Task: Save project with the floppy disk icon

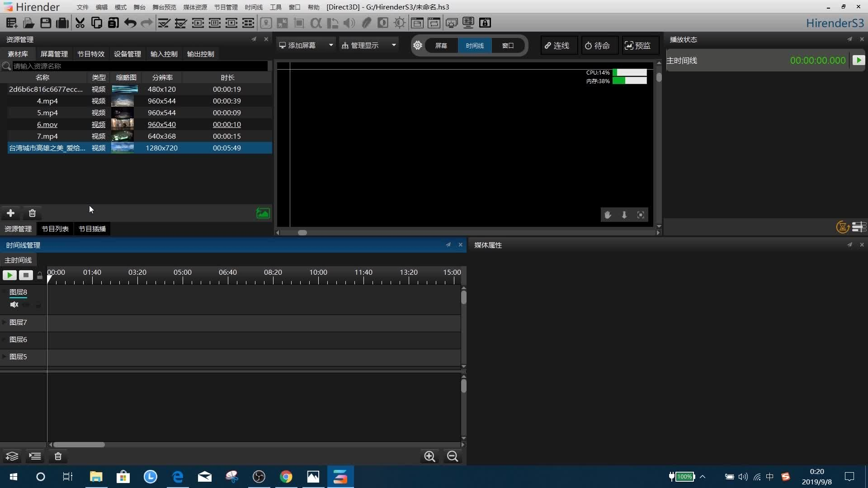Action: (x=45, y=23)
